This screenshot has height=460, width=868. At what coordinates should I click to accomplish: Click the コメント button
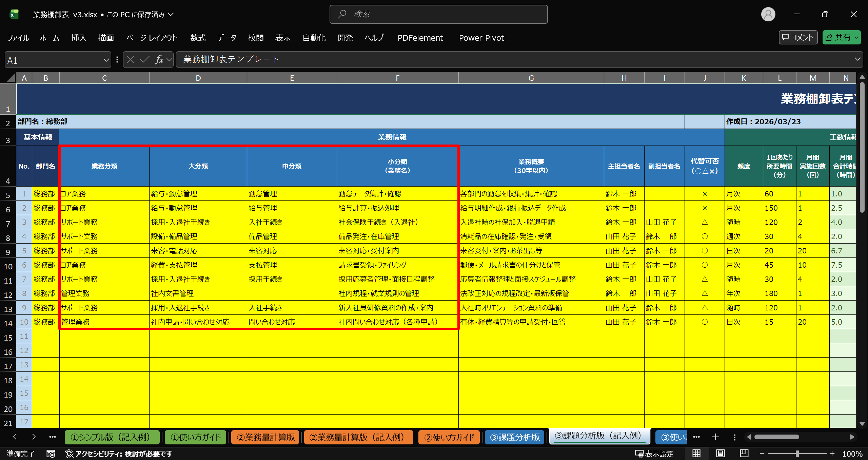pos(798,37)
